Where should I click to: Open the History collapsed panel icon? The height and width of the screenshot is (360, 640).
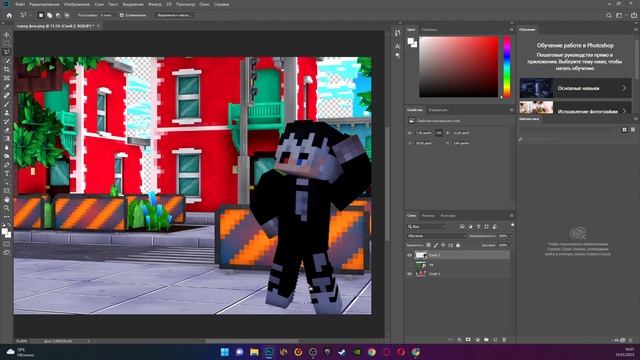tap(398, 33)
